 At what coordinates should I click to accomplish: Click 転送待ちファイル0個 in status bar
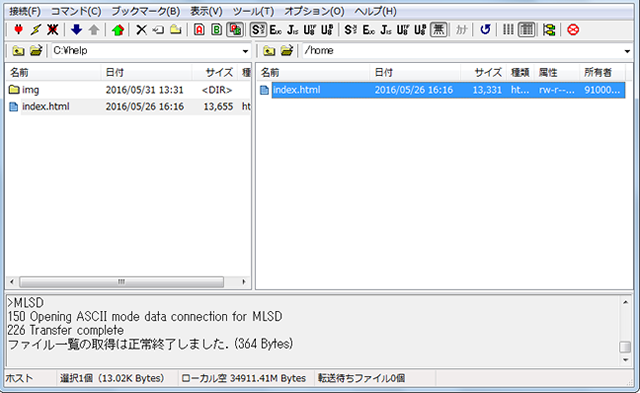[362, 378]
